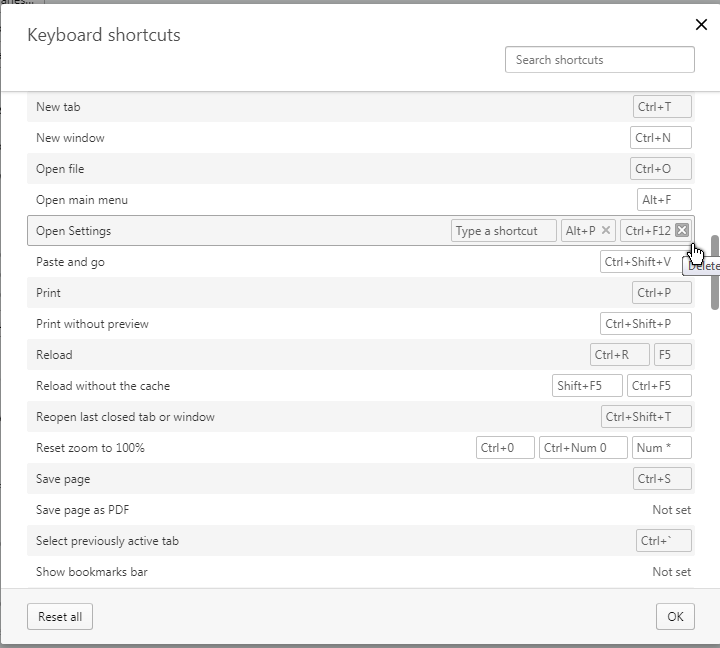Click the Show bookmarks bar row

click(x=361, y=572)
